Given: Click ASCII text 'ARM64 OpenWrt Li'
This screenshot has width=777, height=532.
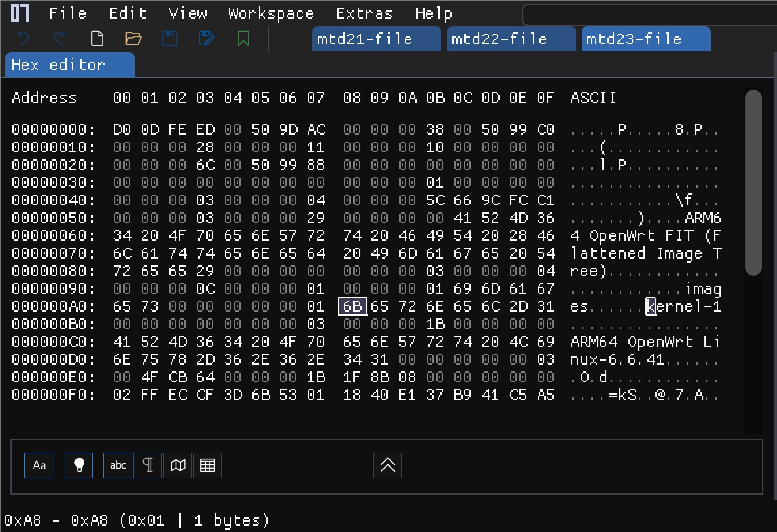Looking at the screenshot, I should pos(646,342).
